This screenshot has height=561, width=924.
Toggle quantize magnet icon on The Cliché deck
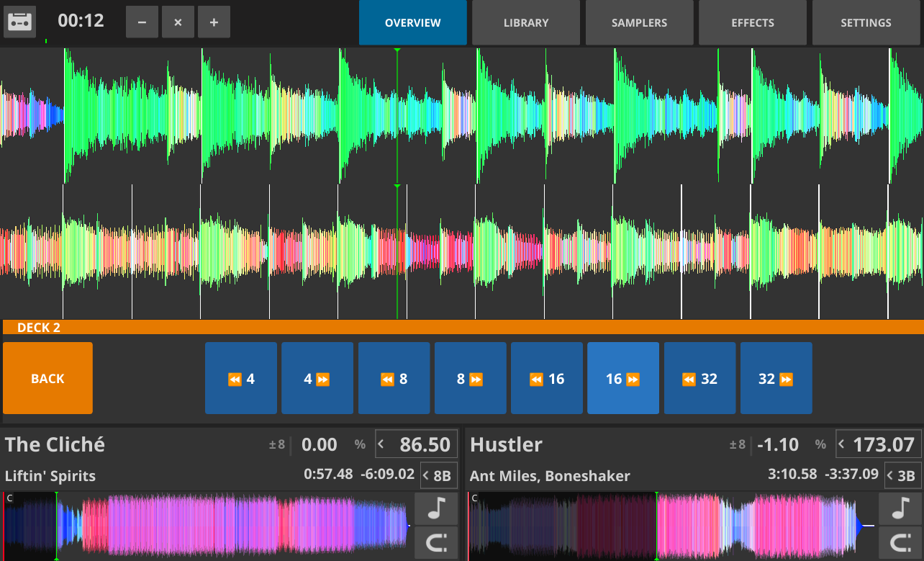click(x=436, y=542)
